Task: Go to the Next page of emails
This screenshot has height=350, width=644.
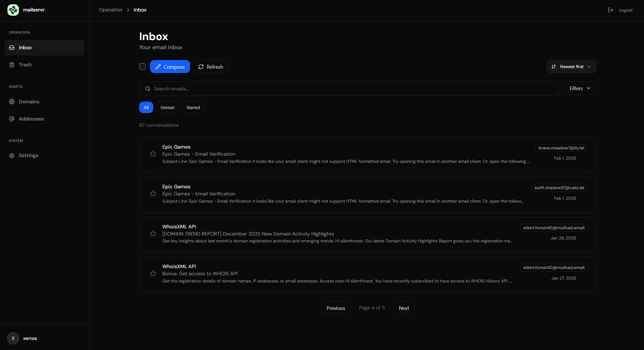Action: (404, 308)
